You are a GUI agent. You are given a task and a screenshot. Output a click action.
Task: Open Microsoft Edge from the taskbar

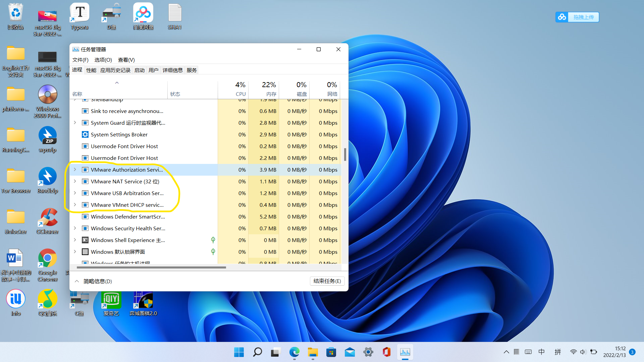(294, 352)
